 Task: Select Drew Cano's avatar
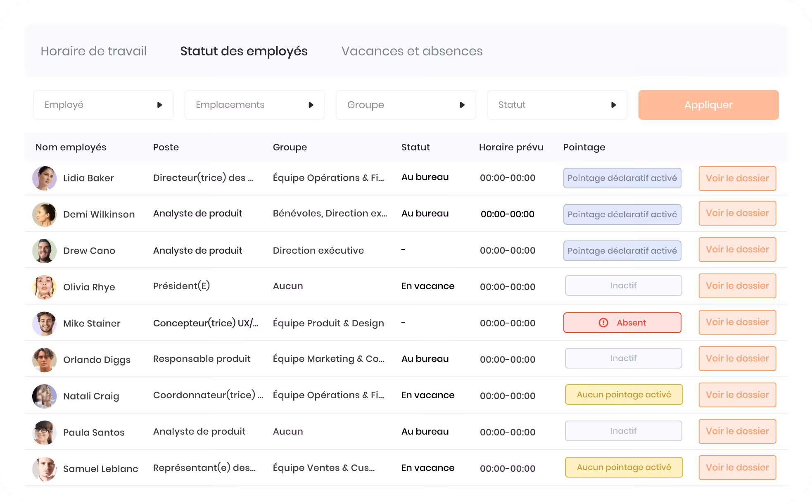pyautogui.click(x=45, y=251)
